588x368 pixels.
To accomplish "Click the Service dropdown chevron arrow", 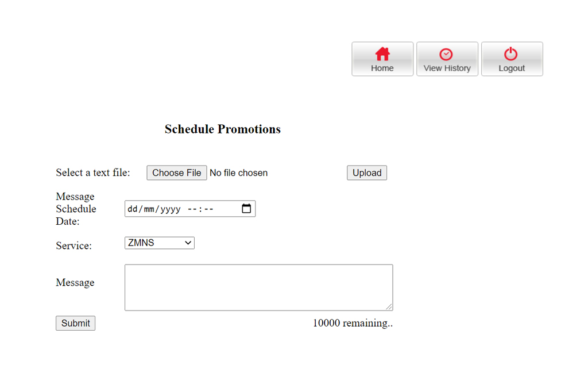I will click(188, 243).
